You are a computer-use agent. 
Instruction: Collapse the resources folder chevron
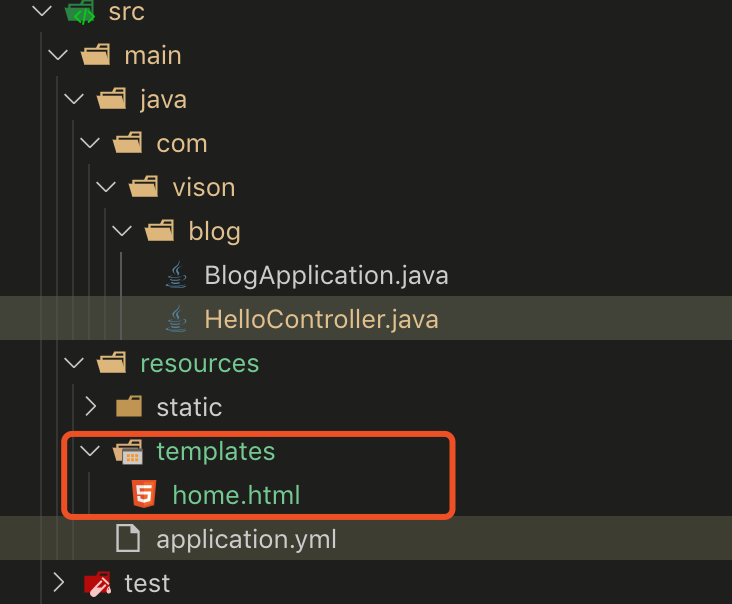[x=74, y=363]
